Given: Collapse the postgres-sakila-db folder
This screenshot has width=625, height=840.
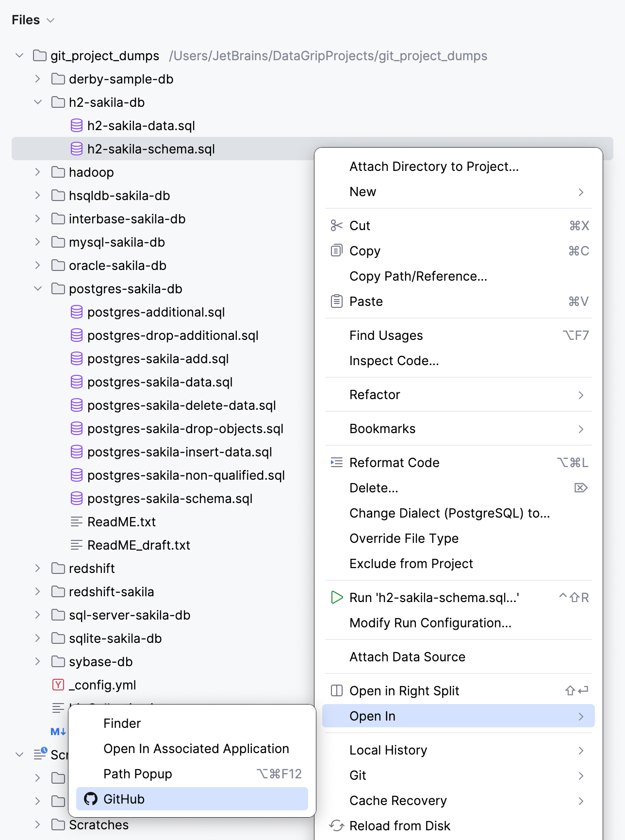Looking at the screenshot, I should 38,288.
